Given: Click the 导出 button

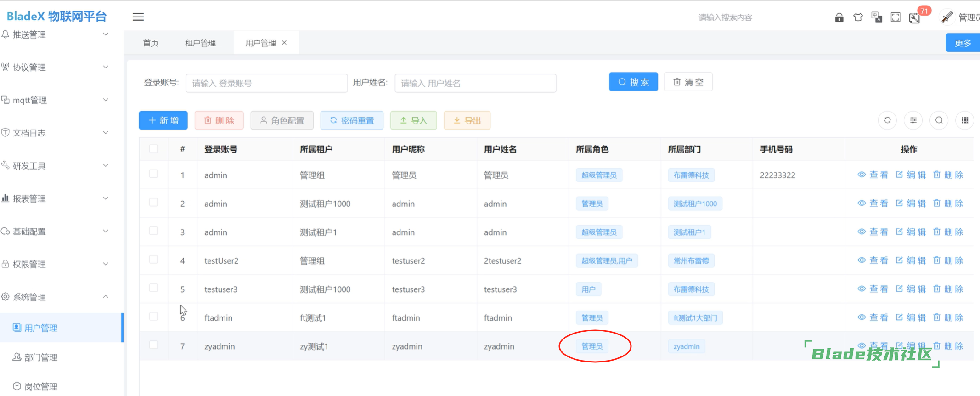Looking at the screenshot, I should click(x=467, y=120).
